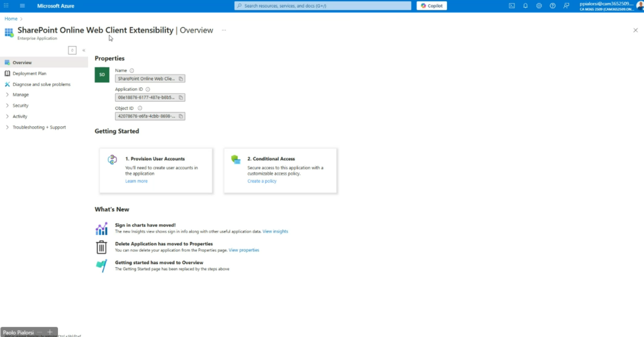Image resolution: width=644 pixels, height=337 pixels.
Task: Click the Application ID info icon
Action: [148, 89]
